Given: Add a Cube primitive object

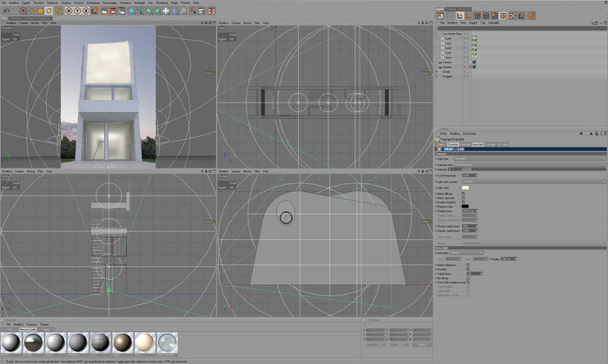Looking at the screenshot, I should click(132, 10).
